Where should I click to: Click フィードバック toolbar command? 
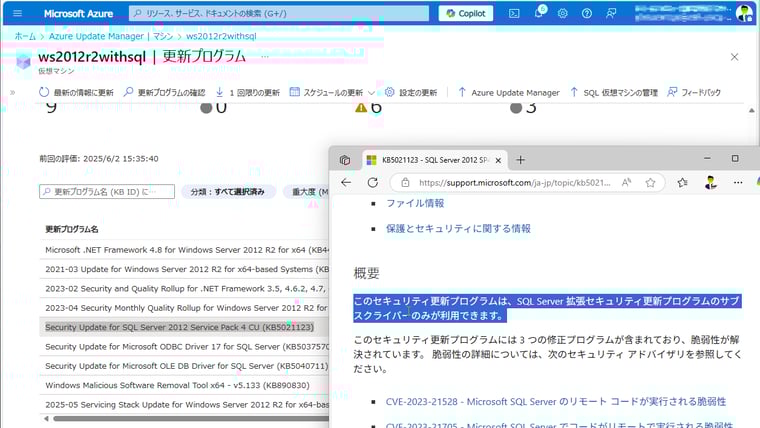[694, 92]
